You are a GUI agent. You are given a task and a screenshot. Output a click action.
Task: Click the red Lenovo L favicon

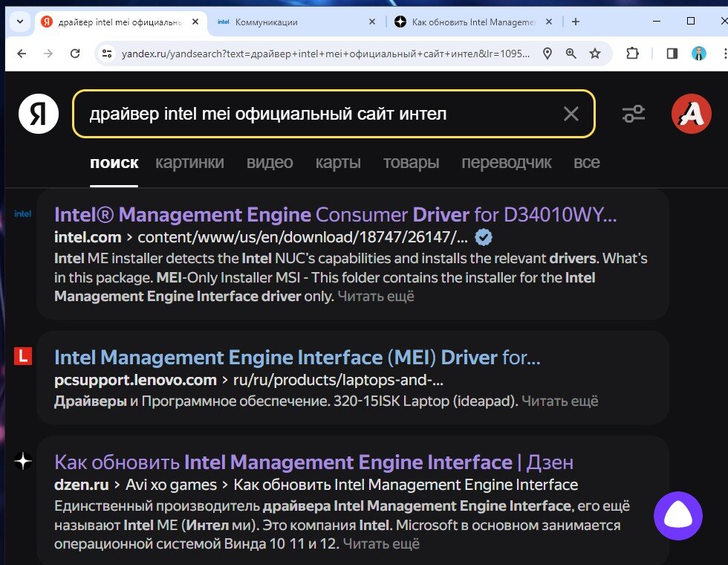click(23, 356)
